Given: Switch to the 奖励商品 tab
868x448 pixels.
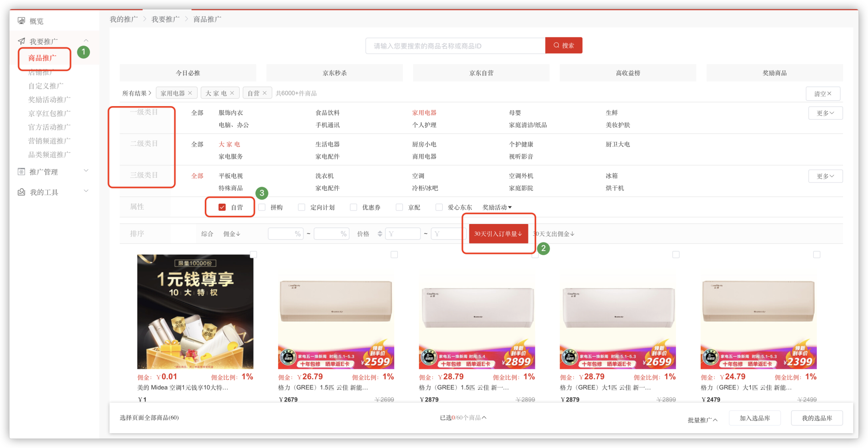Looking at the screenshot, I should coord(774,73).
